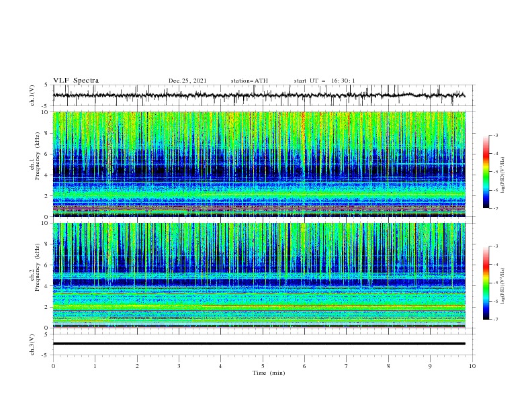This screenshot has height=411, width=532.
Task: Click the "-7" tick on ch.1 colorbar
Action: pos(495,209)
